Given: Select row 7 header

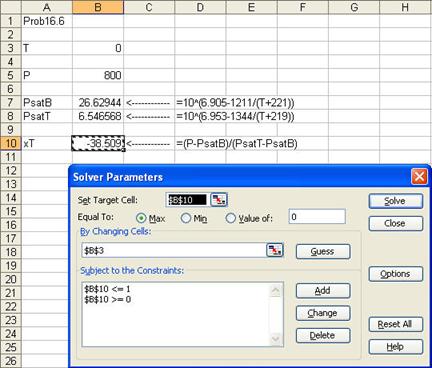Looking at the screenshot, I should click(x=11, y=103).
